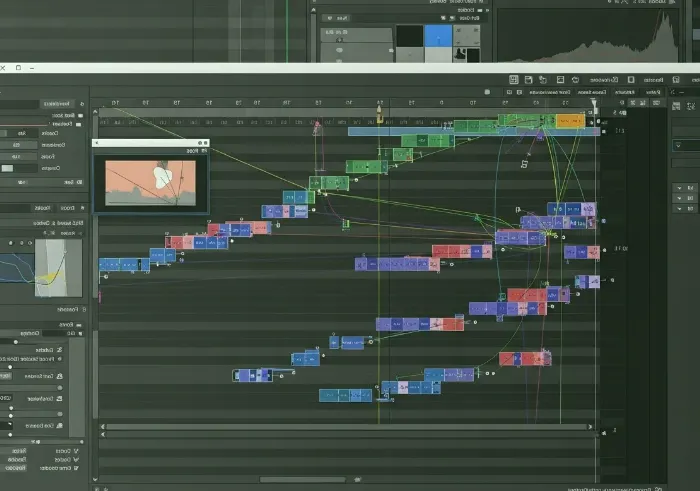700x491 pixels.
Task: Click the bottom horizontal scrollbar thumb
Action: (302, 480)
